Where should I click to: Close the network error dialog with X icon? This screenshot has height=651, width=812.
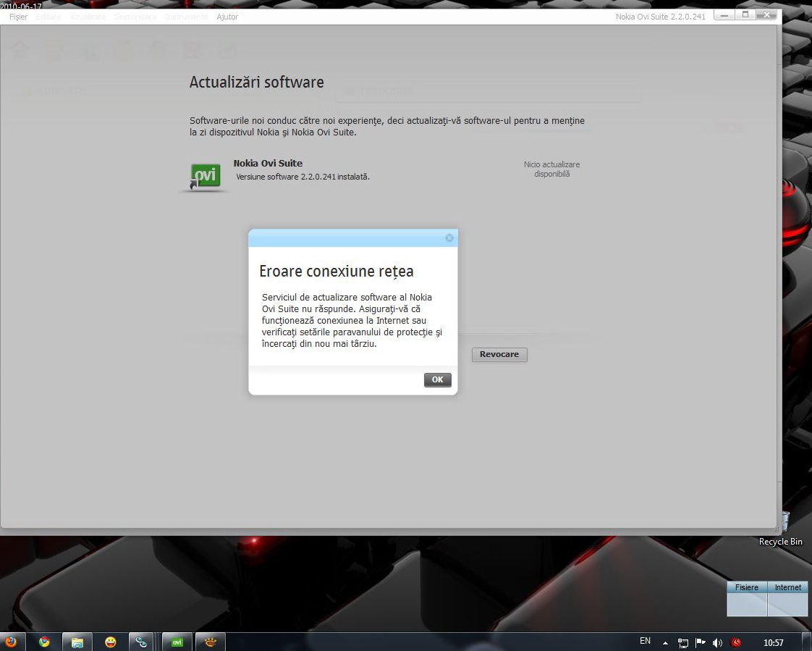click(x=449, y=238)
